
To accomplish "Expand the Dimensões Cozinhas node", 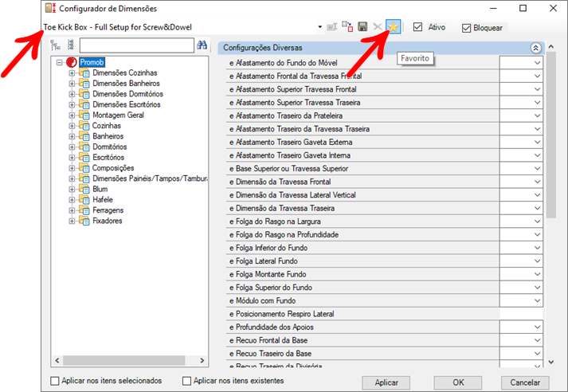I will point(72,73).
